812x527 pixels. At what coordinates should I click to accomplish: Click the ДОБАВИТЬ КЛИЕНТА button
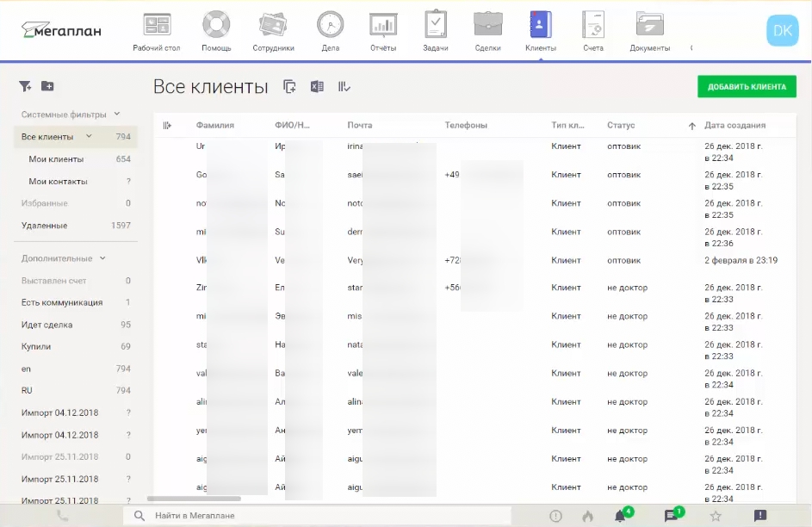[747, 86]
